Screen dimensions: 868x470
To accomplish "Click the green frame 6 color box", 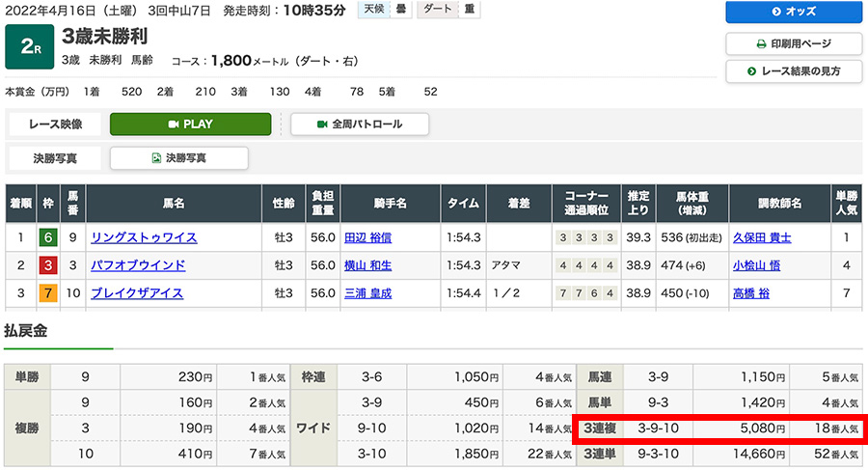I will [x=46, y=237].
